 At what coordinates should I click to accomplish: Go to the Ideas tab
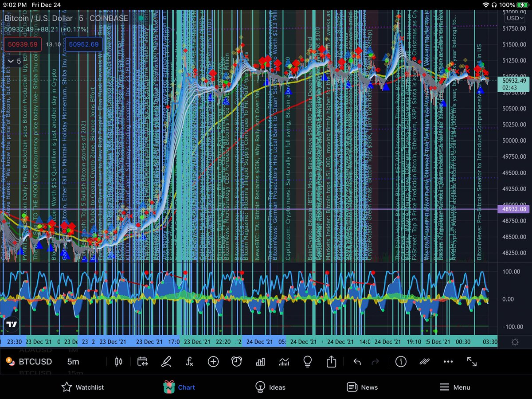(x=270, y=387)
